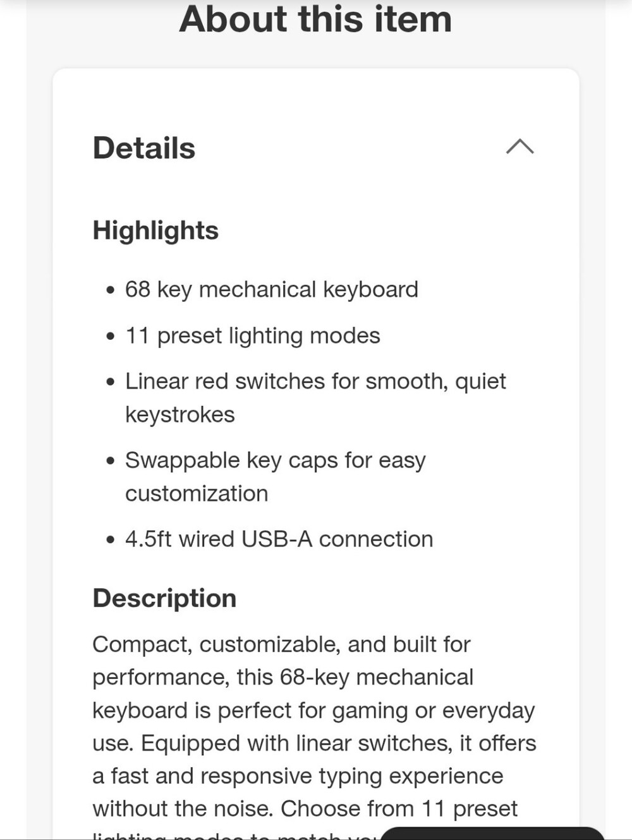Click the Description subheading

164,597
